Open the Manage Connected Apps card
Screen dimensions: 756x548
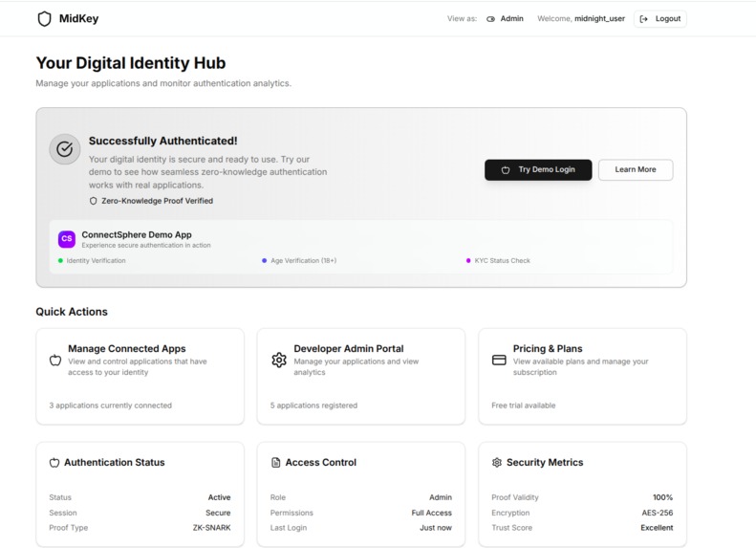tap(140, 377)
